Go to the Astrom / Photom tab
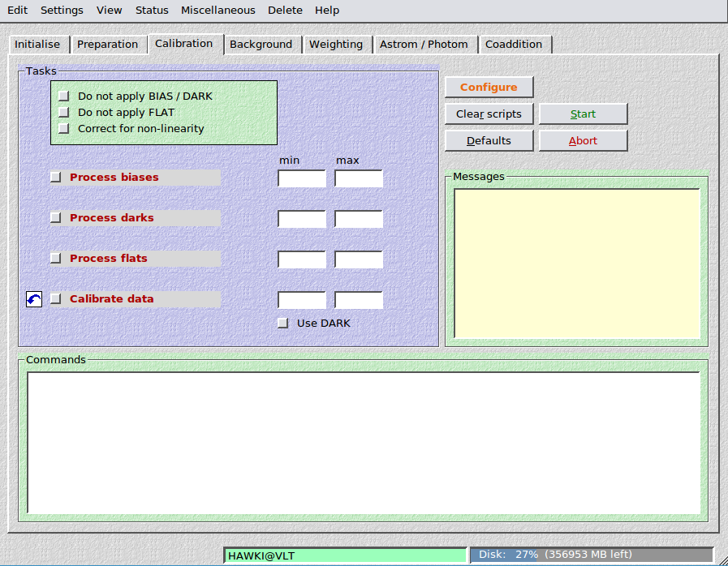Screen dimensions: 728x566 [424, 45]
